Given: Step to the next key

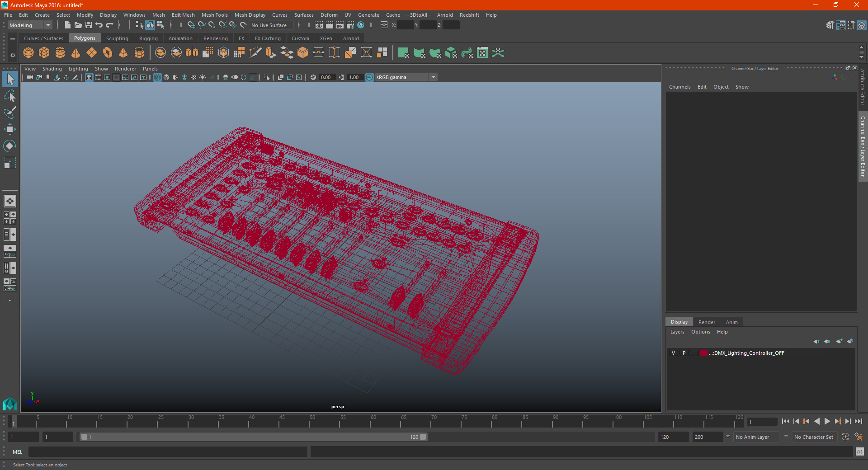Looking at the screenshot, I should [837, 421].
